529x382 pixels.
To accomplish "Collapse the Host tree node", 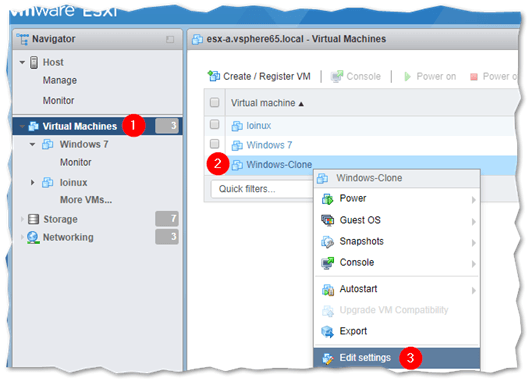I will (22, 62).
